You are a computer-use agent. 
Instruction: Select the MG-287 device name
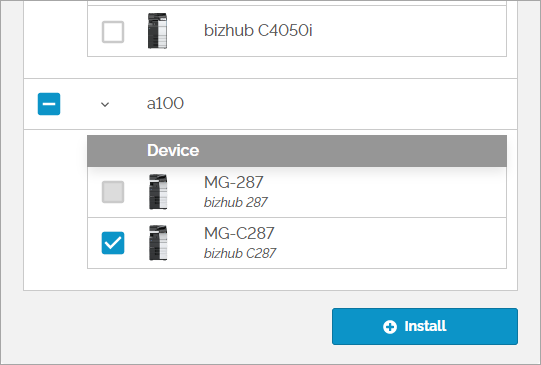point(234,182)
